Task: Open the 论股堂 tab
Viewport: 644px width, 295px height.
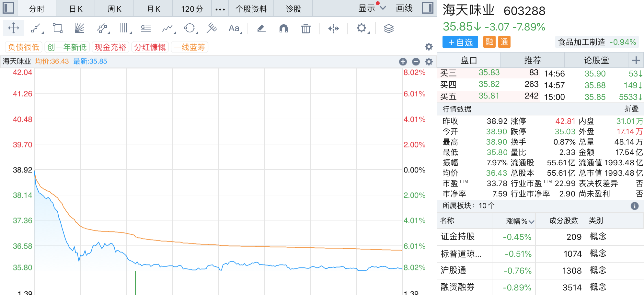Action: click(596, 60)
